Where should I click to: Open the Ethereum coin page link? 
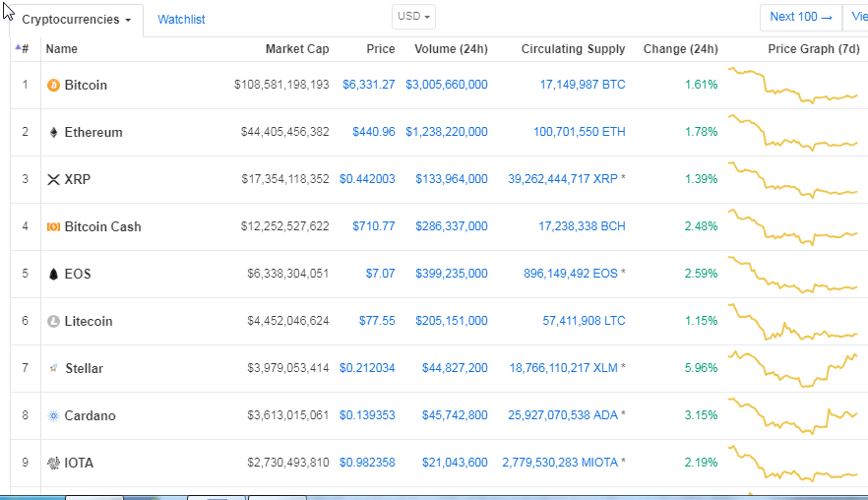tap(93, 132)
